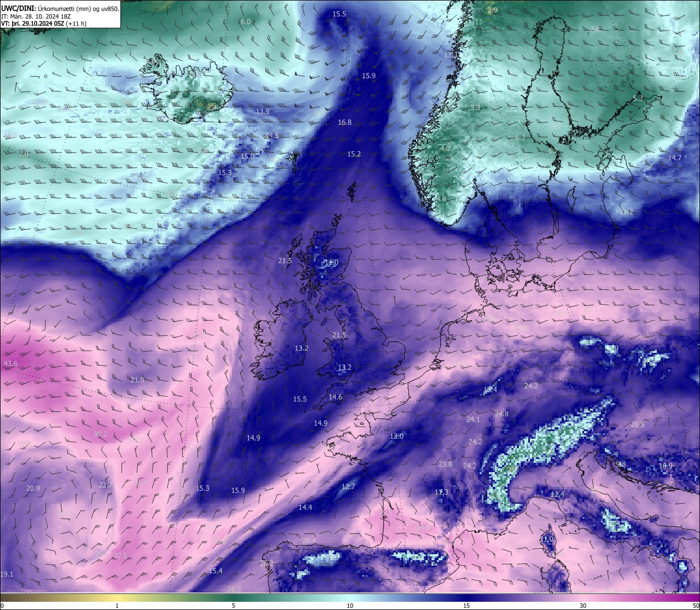Click the 4.0 value over southern Norway
The image size is (700, 610).
(445, 149)
